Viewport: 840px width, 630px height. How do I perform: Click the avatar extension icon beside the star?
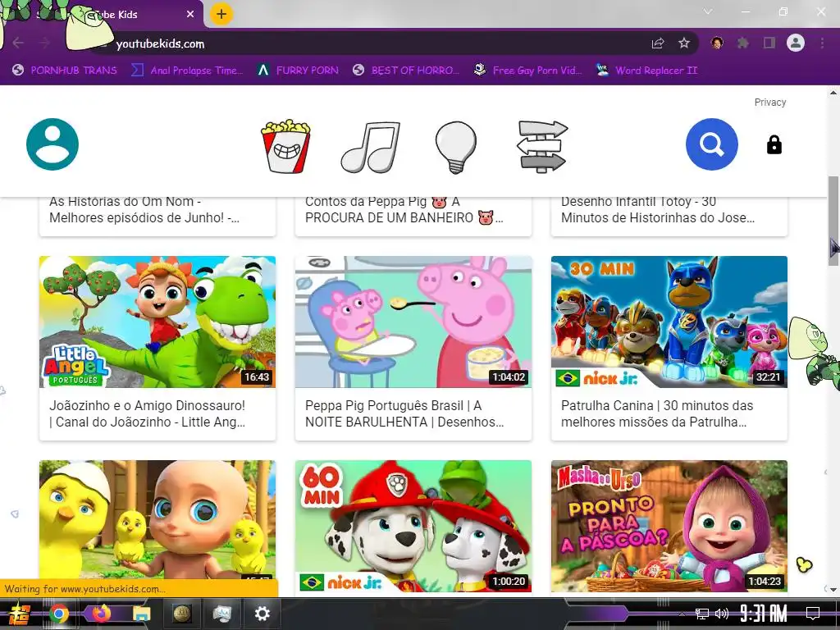pos(717,43)
